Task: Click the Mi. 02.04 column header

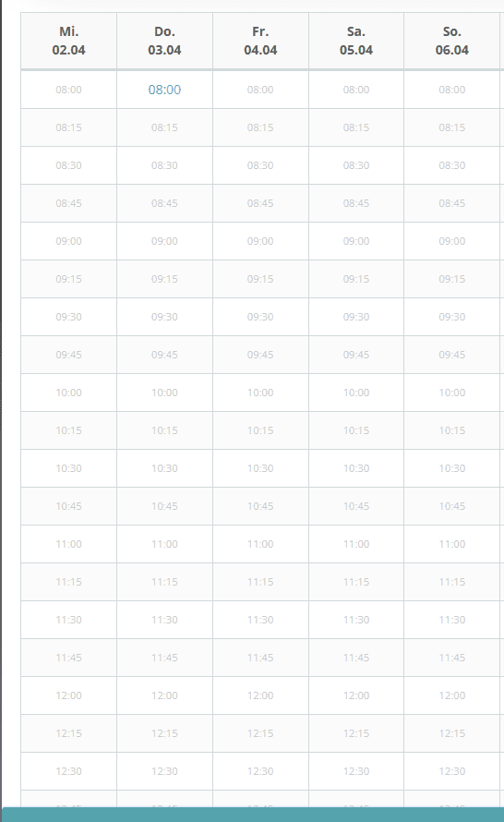Action: 68,41
